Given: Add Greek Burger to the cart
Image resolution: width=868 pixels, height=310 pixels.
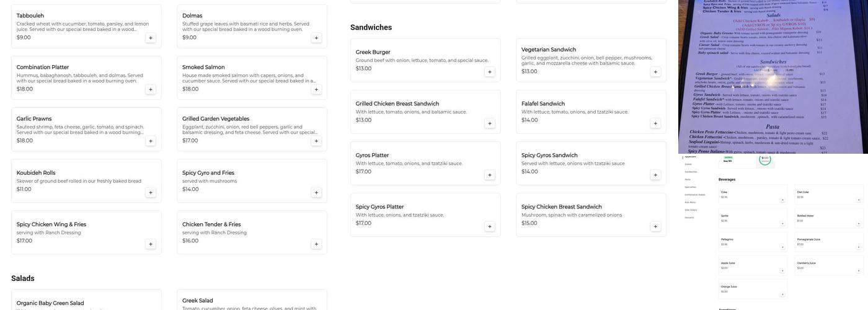Looking at the screenshot, I should [x=490, y=72].
